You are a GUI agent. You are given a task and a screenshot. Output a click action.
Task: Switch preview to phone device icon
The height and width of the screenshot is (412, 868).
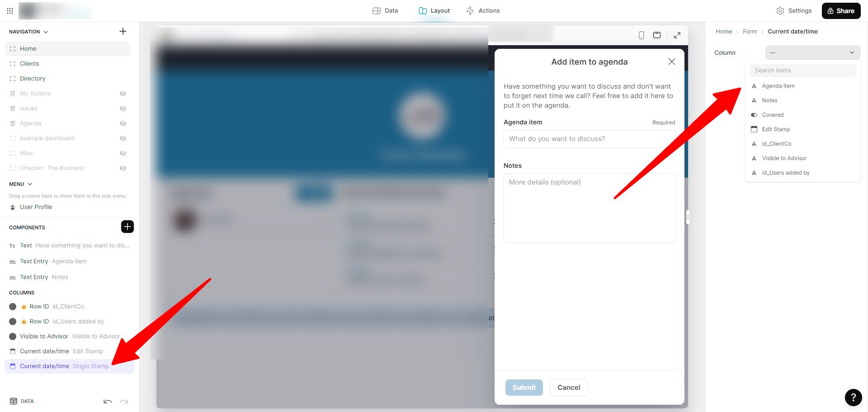[641, 35]
